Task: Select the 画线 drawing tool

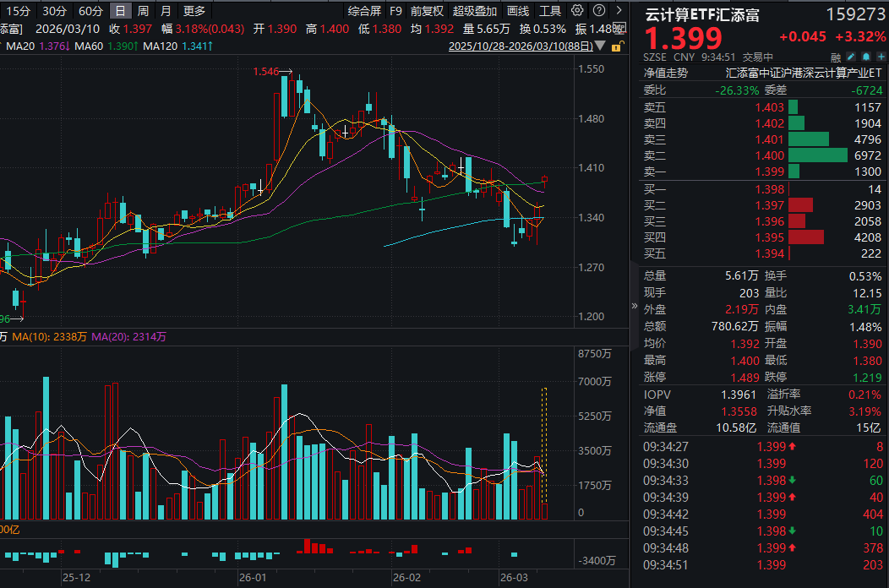Action: pos(516,10)
